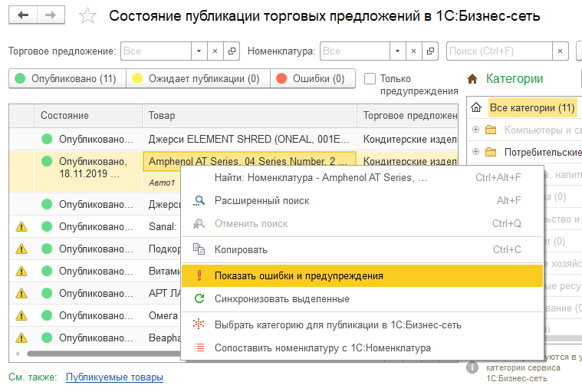Click the favorites star icon
Screen dimensions: 582x392
[88, 16]
